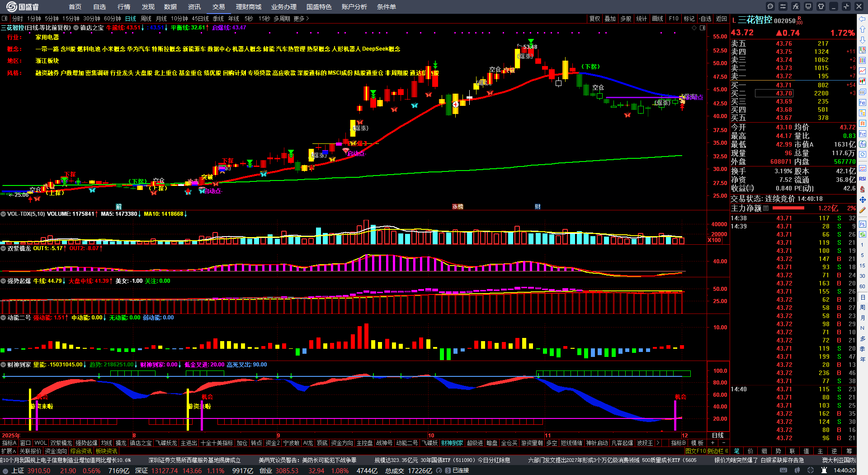This screenshot has width=868, height=475.
Task: Click the FS sidebar icon
Action: 863,224
